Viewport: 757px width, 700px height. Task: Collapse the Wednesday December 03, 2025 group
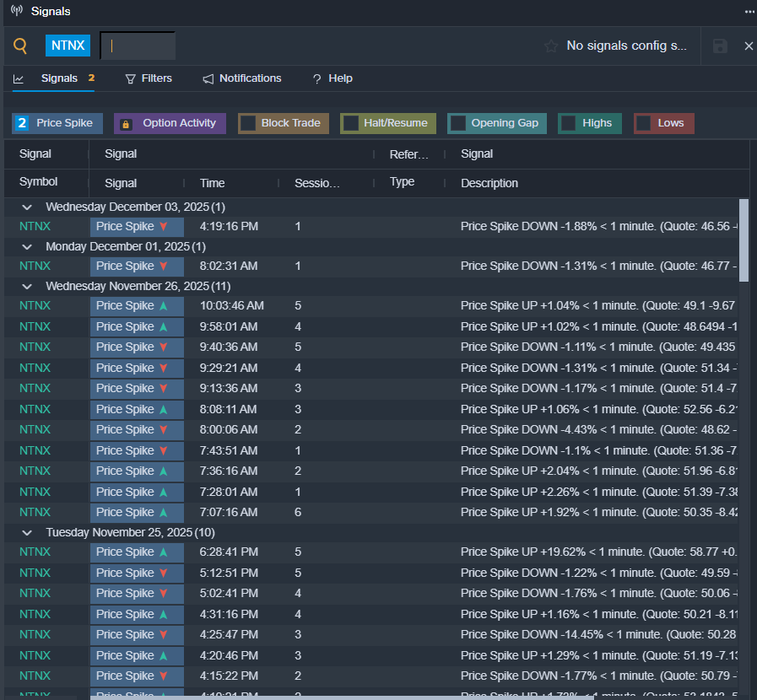(x=27, y=207)
